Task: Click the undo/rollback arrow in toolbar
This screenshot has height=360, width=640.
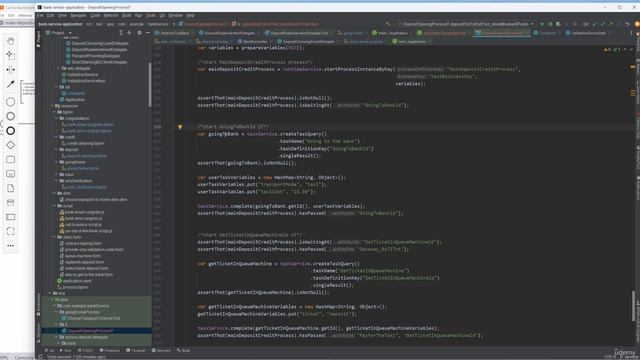Action: [x=627, y=24]
